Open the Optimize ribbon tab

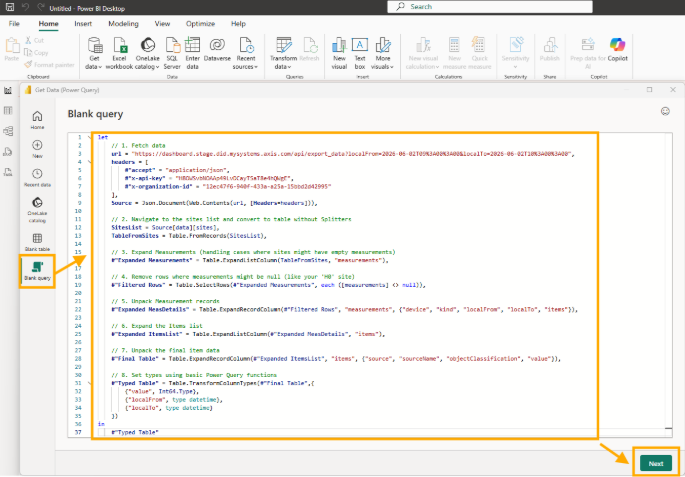click(x=200, y=24)
